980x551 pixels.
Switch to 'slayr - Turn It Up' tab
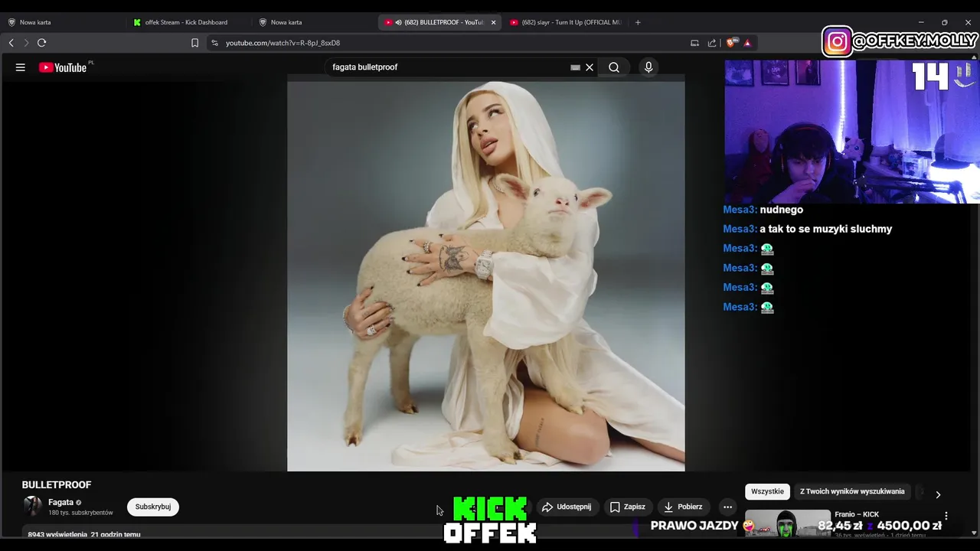click(565, 22)
